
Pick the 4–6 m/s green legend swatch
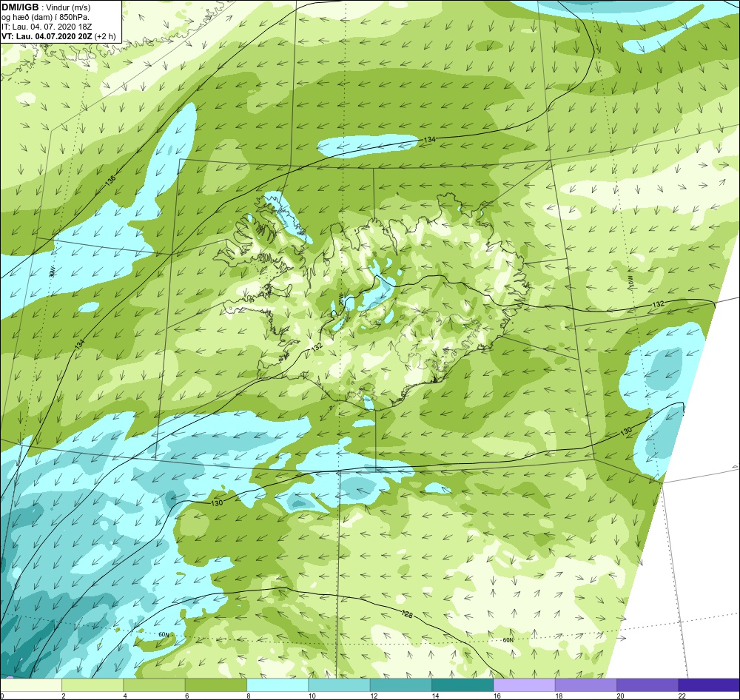pos(154,684)
